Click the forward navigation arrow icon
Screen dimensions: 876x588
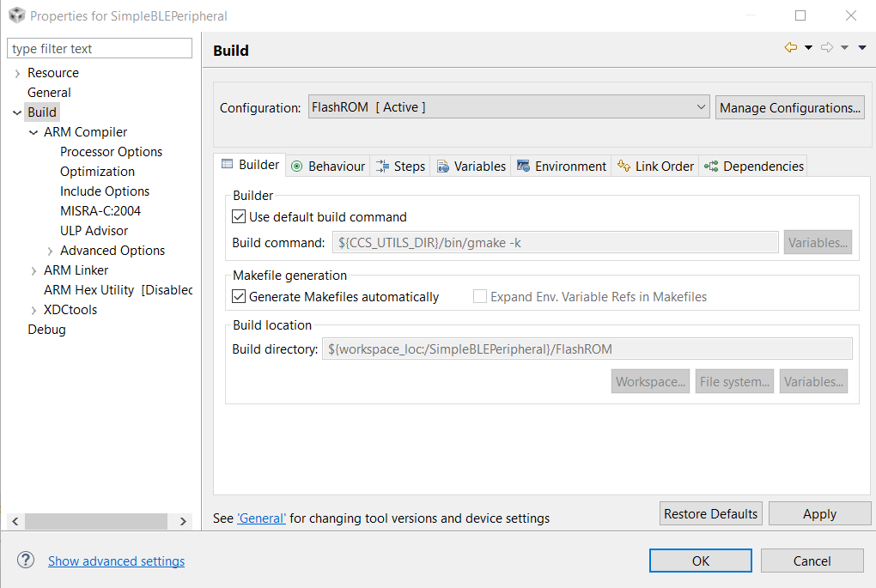point(827,48)
